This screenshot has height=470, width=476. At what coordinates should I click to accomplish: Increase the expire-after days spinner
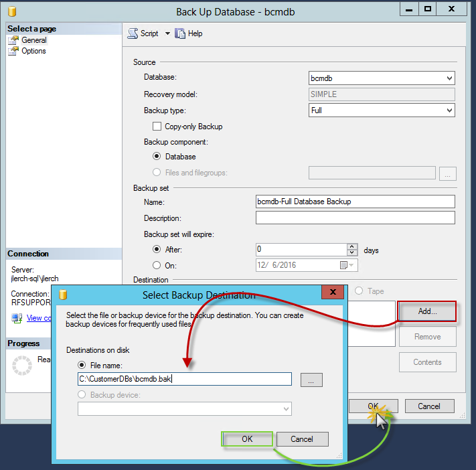(x=352, y=246)
